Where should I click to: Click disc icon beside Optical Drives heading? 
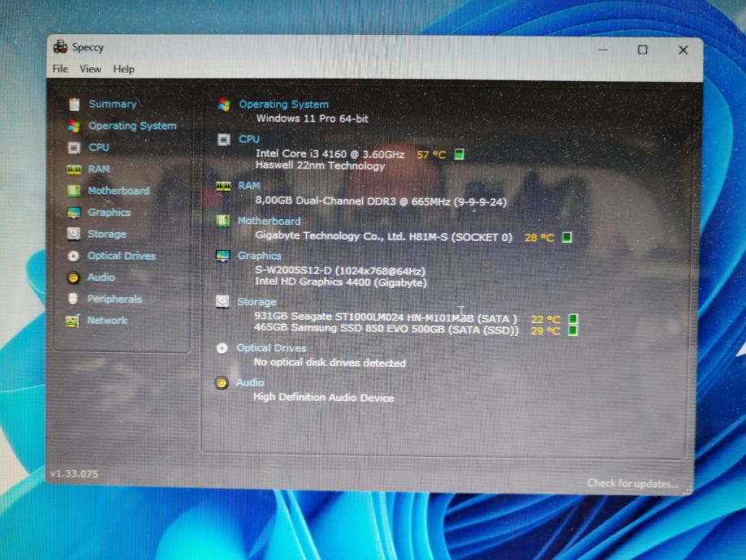click(222, 348)
